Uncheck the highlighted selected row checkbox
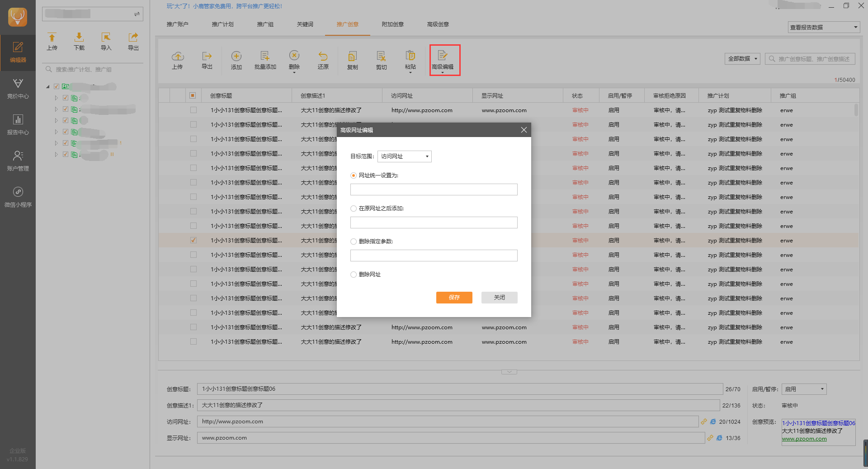868x469 pixels. pos(193,240)
